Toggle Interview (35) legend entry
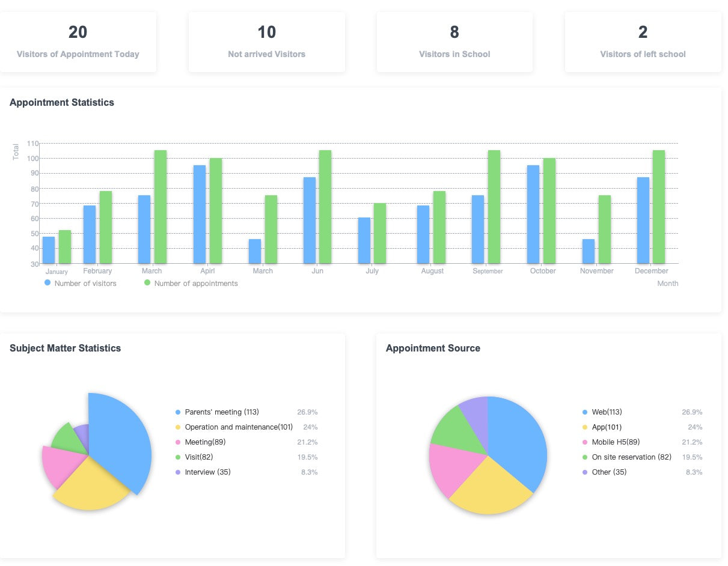Screen dimensions: 728x566 coord(203,472)
